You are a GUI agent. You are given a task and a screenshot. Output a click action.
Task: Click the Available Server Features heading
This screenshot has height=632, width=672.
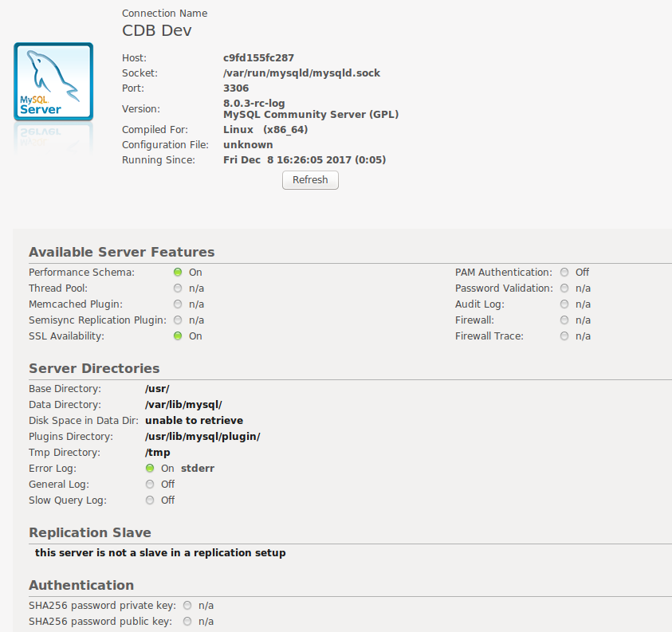[122, 252]
